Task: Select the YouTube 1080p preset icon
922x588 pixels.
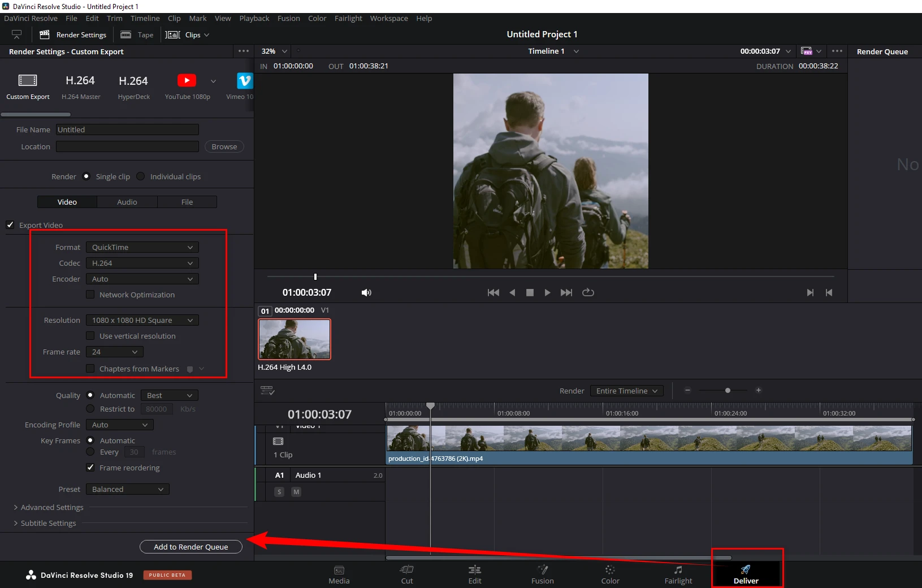Action: pyautogui.click(x=187, y=80)
